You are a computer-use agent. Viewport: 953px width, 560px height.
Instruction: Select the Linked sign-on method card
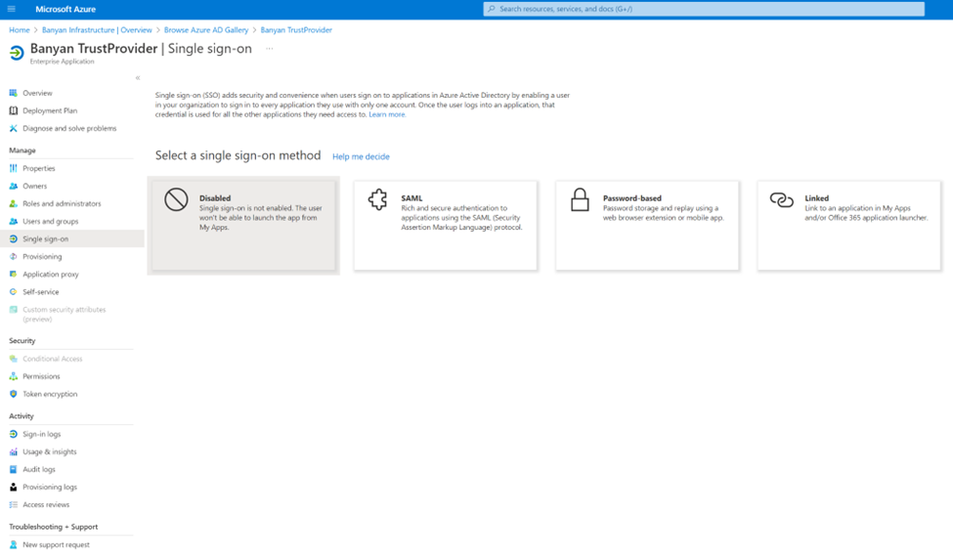849,226
